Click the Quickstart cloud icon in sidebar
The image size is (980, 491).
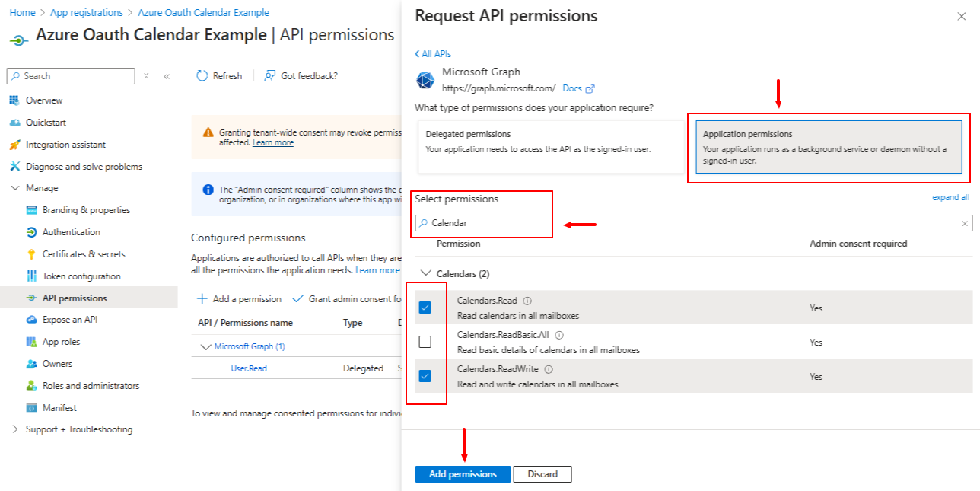[x=14, y=123]
